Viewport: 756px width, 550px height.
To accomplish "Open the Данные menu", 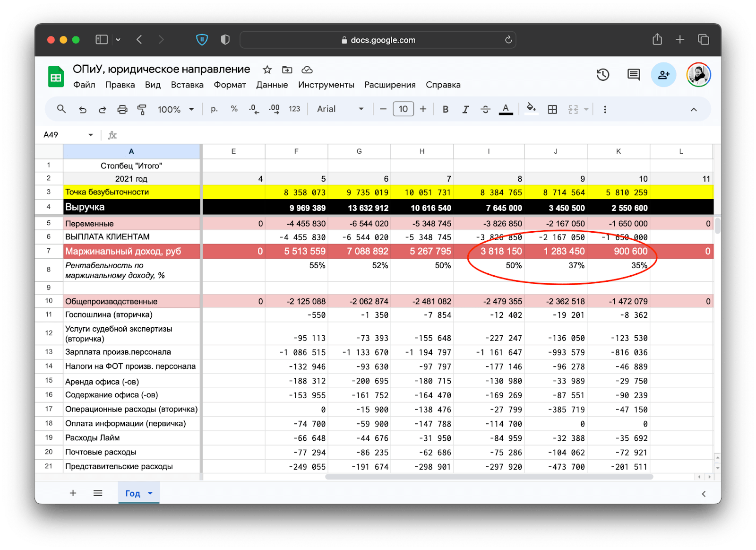I will click(272, 85).
